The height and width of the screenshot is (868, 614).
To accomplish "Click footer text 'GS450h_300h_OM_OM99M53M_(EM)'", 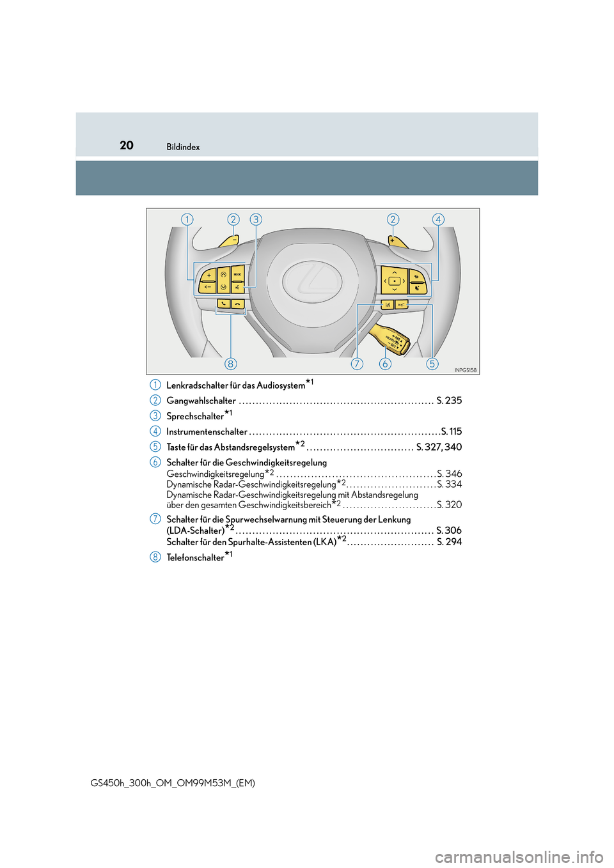I will tap(173, 783).
